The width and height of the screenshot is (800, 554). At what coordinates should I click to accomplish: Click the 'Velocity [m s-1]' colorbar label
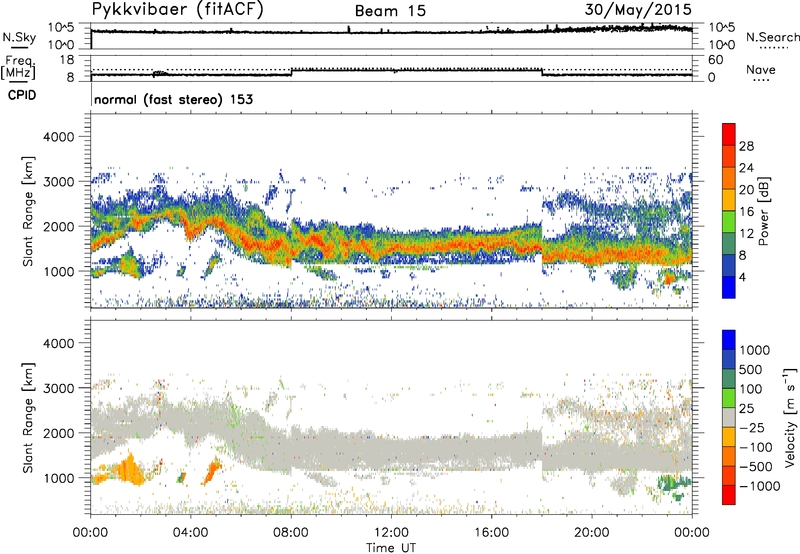[x=790, y=417]
